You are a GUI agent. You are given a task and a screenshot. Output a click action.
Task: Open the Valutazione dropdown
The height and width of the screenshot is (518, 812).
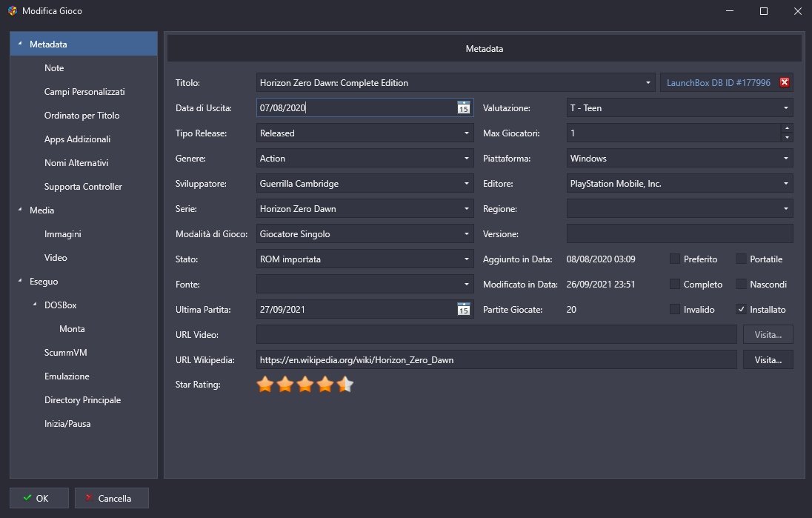(785, 107)
